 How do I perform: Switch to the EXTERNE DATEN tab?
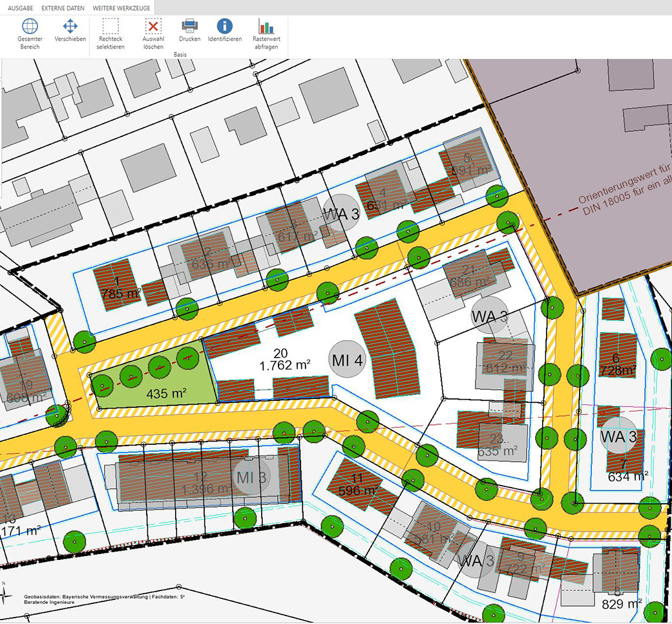click(63, 8)
